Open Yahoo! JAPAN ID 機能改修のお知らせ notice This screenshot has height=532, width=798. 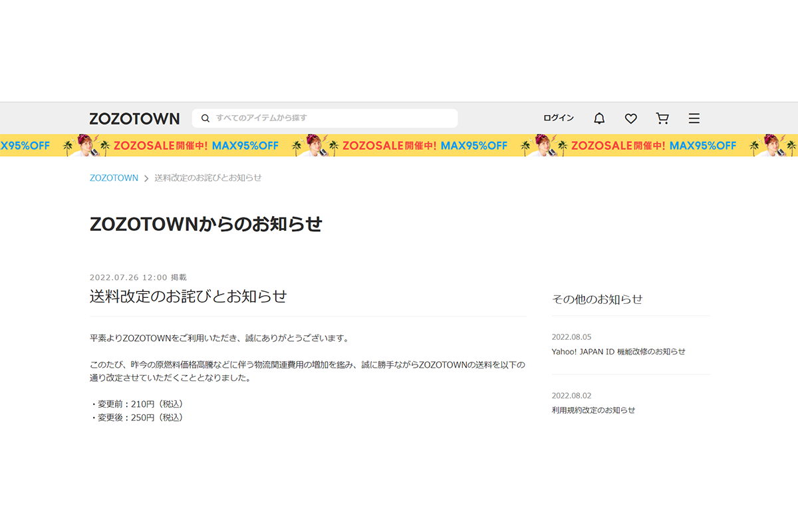618,352
